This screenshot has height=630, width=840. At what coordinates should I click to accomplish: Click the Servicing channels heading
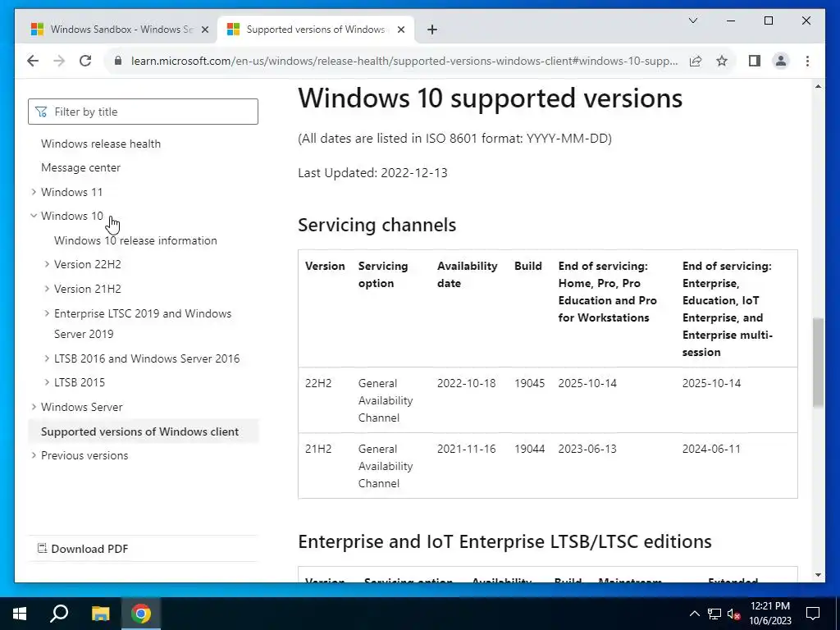click(377, 225)
